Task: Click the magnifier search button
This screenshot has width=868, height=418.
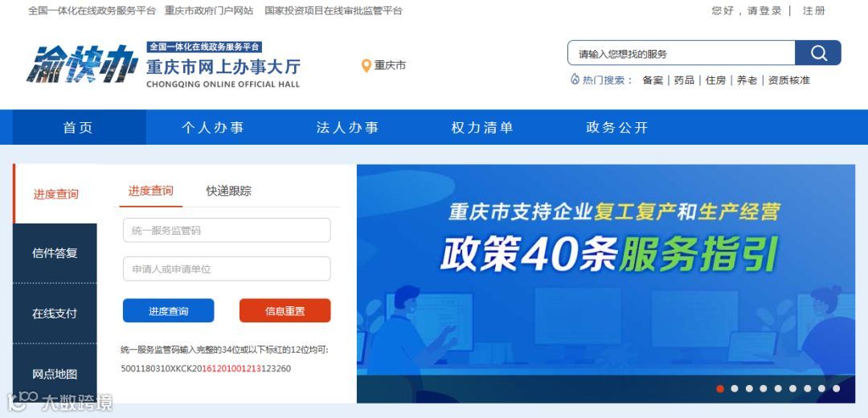Action: pos(817,53)
